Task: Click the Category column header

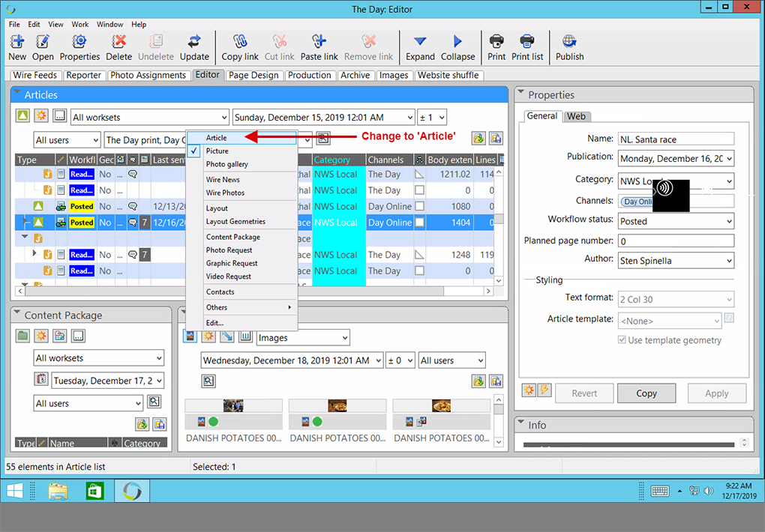Action: 338,160
